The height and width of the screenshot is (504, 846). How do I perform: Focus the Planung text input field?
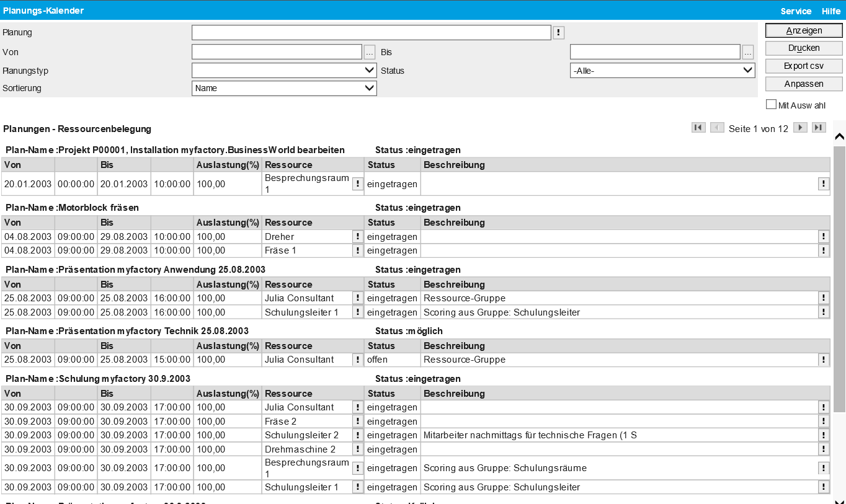pos(371,33)
